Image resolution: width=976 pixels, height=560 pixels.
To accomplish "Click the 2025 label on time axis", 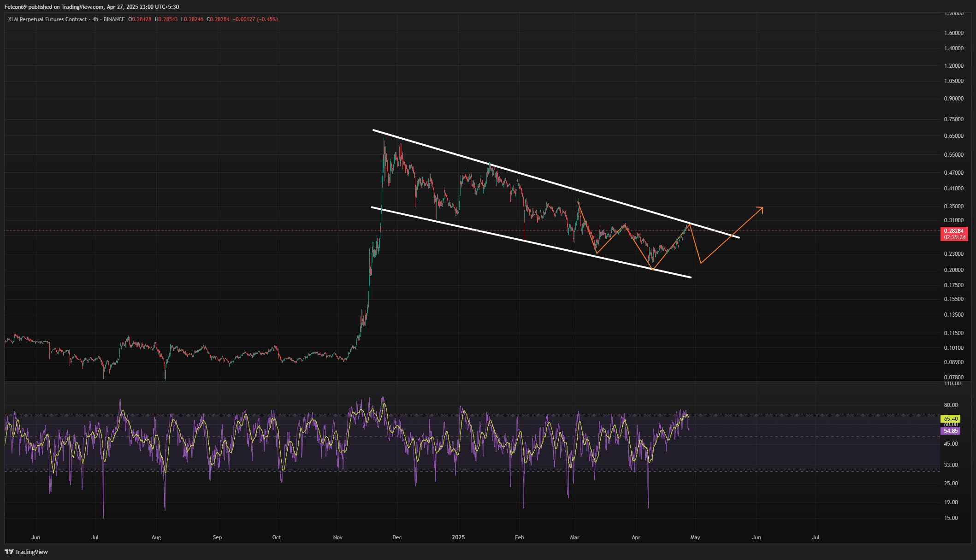I will (458, 537).
